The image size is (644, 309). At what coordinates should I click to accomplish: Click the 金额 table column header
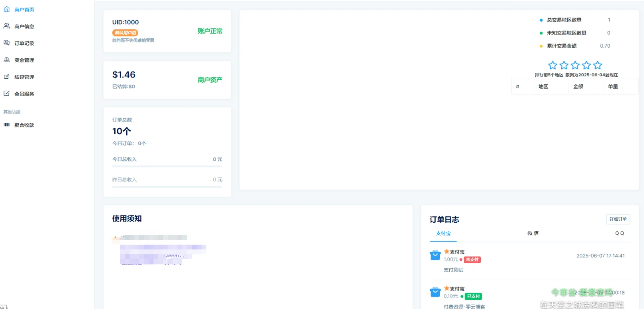click(x=586, y=87)
